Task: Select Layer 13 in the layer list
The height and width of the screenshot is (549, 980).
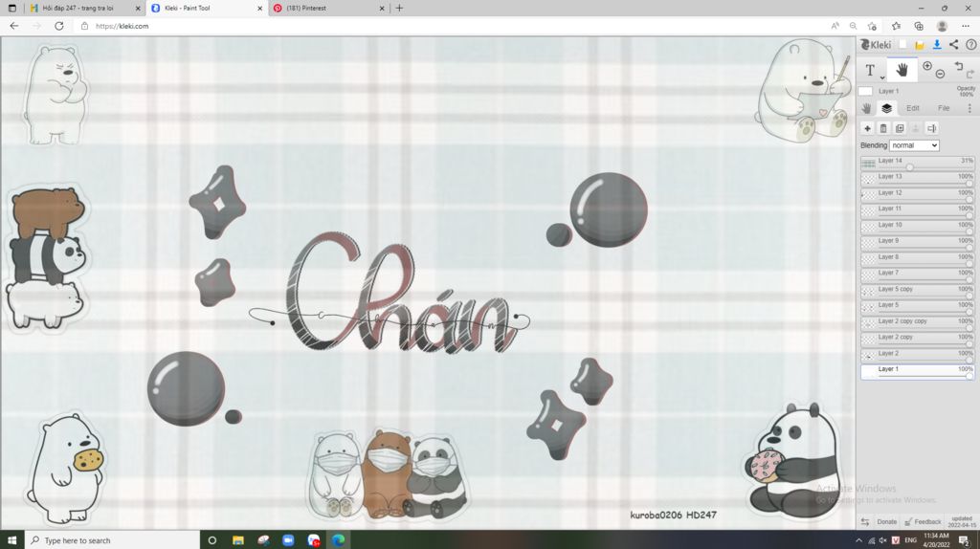Action: click(917, 179)
